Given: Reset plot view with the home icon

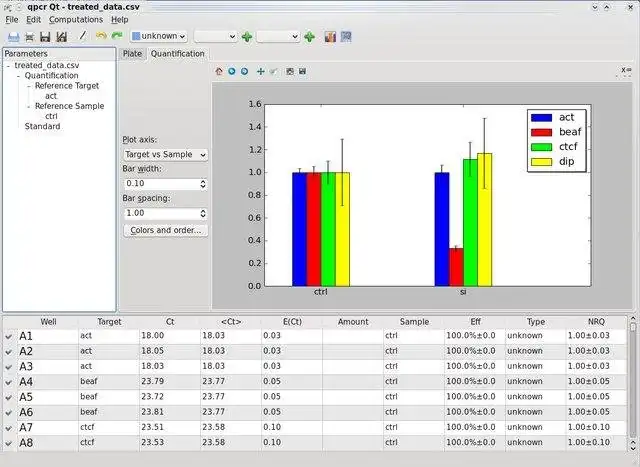Looking at the screenshot, I should click(x=219, y=71).
